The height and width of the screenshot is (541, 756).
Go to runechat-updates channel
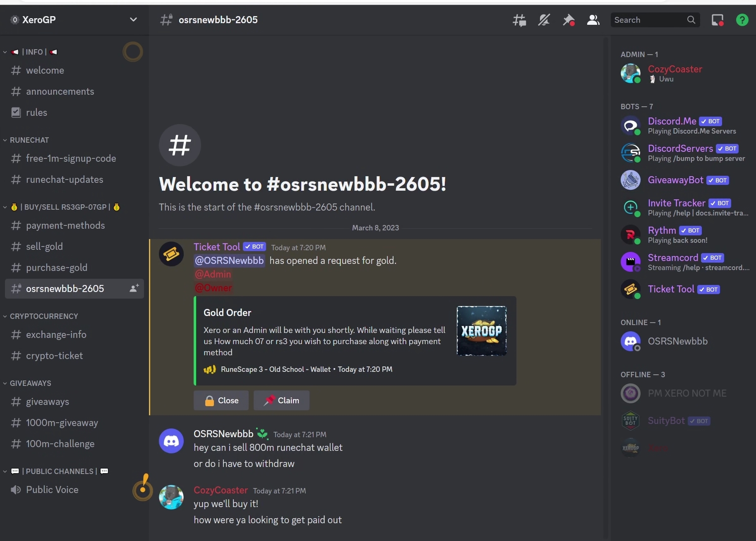tap(74, 180)
